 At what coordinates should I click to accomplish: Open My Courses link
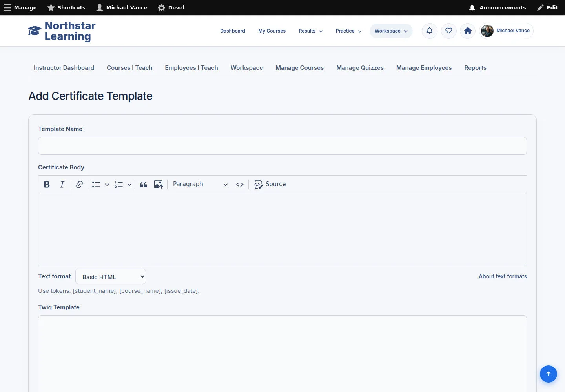coord(272,31)
